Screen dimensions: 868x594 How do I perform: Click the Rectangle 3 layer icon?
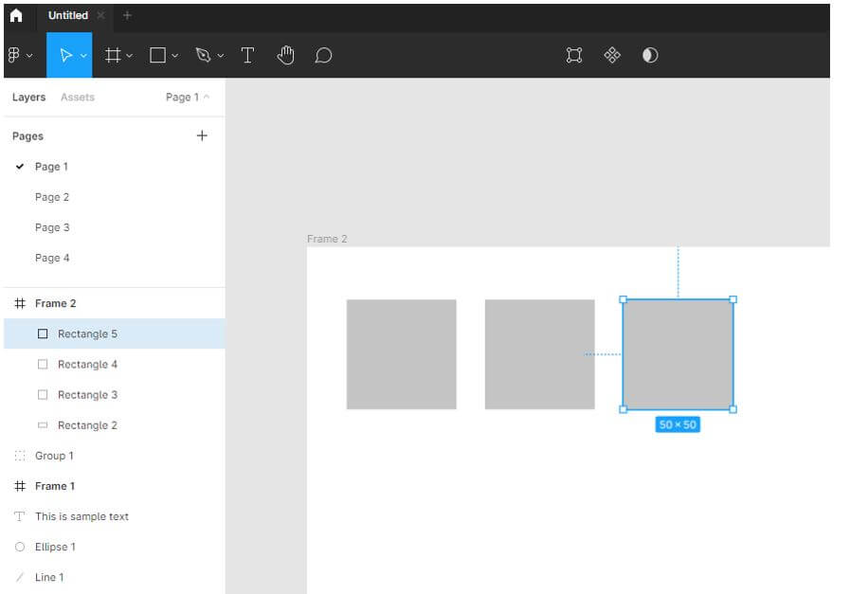click(x=43, y=395)
